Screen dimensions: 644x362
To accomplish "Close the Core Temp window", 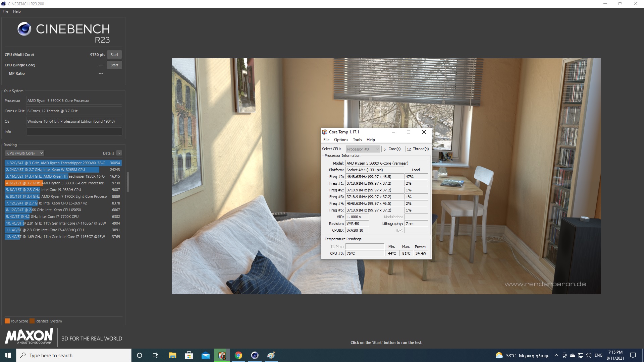I will [x=424, y=132].
